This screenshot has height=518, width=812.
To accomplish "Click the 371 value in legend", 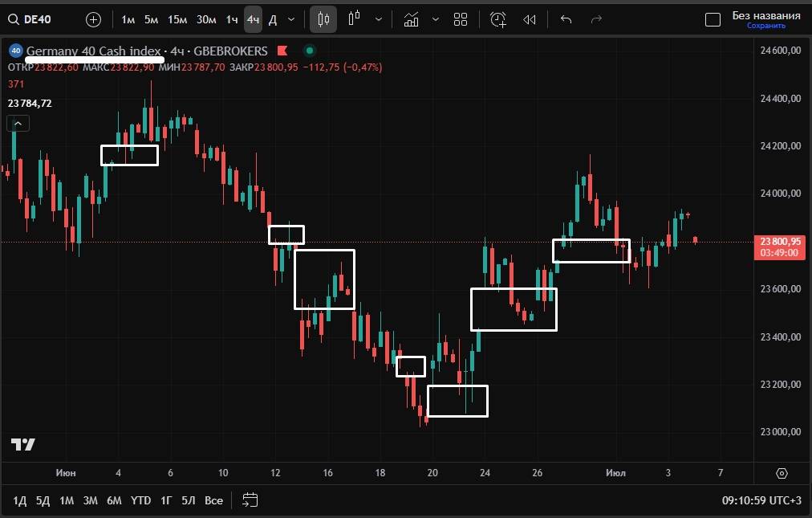I will tap(15, 84).
